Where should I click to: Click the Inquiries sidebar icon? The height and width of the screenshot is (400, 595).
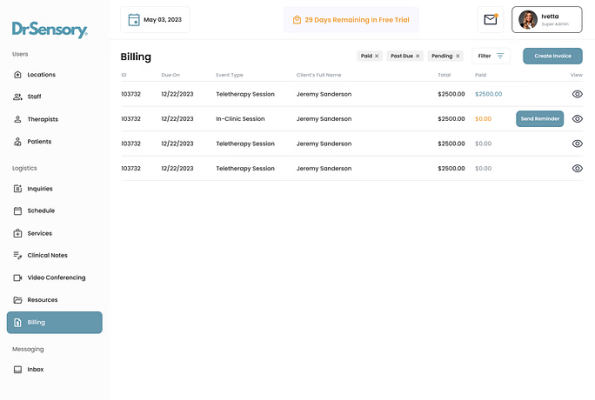tap(17, 189)
